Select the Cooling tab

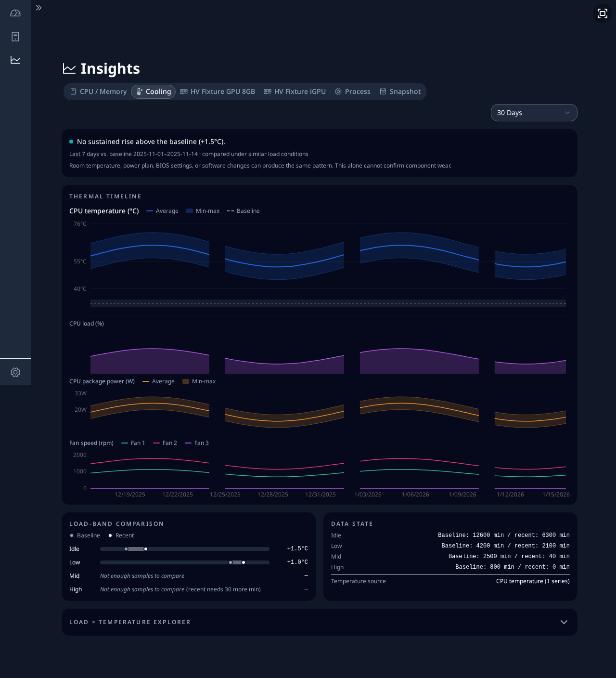point(154,91)
